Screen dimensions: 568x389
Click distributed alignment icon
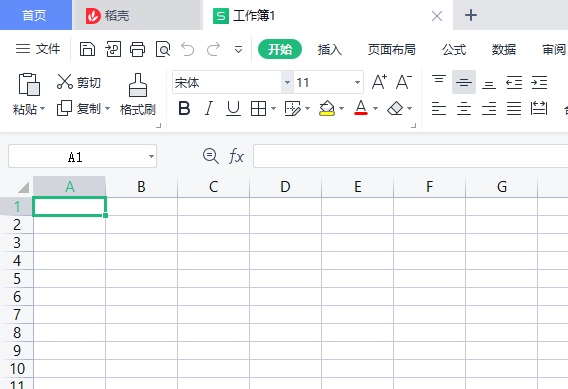539,108
